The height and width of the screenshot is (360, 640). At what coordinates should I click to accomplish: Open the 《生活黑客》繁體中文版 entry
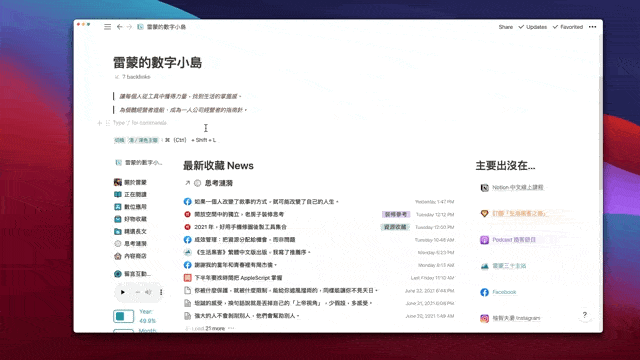pos(318,252)
